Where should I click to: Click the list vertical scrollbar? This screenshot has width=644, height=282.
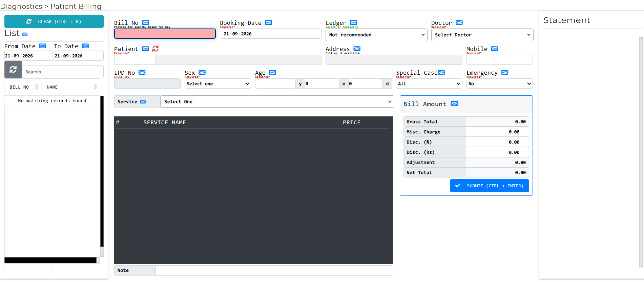pos(102,171)
